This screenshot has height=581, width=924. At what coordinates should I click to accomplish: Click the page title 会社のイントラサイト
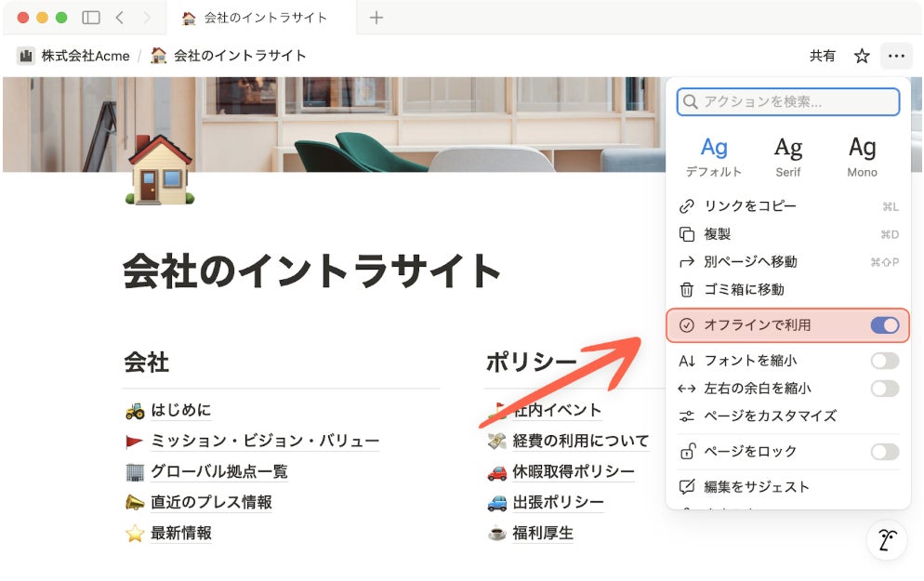(x=311, y=271)
